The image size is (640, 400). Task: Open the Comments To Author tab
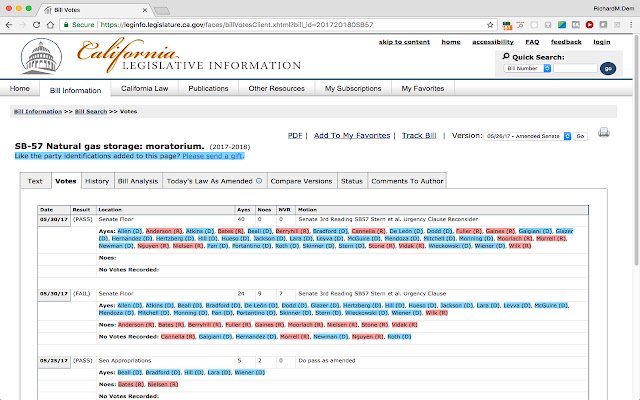[407, 181]
